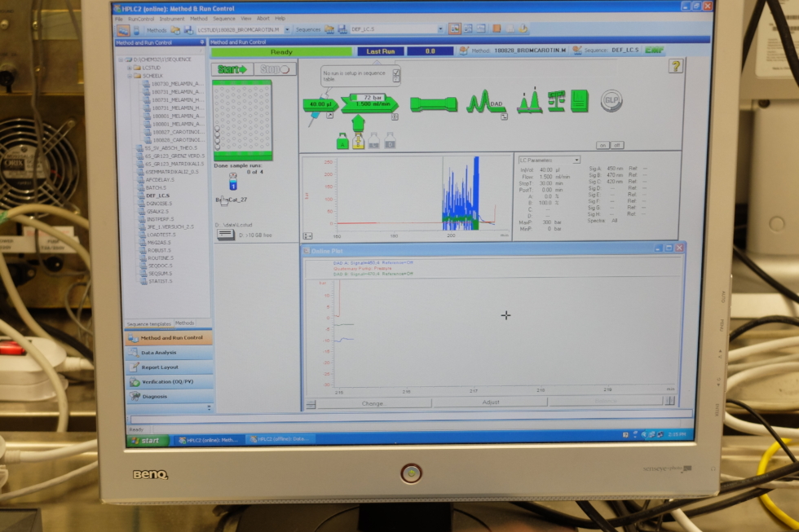
Task: Open method folder icon in toolbar
Action: click(x=175, y=30)
